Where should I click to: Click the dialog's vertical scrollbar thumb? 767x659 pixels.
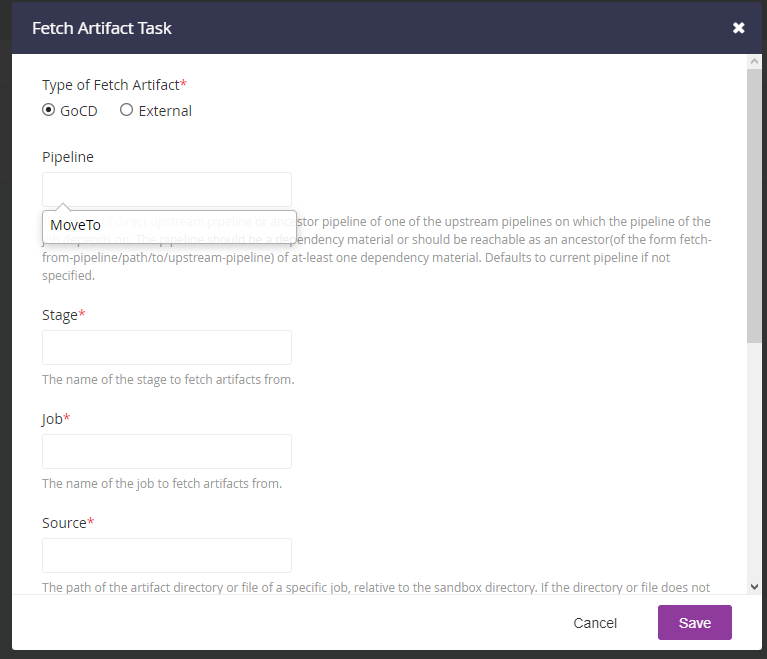[x=754, y=206]
